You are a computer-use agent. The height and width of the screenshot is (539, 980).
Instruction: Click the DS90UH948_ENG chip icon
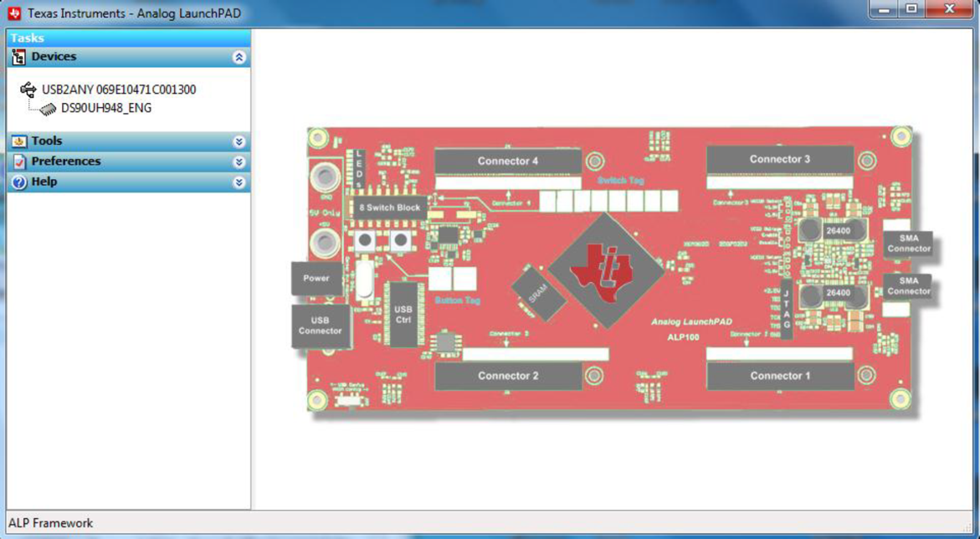pos(46,107)
